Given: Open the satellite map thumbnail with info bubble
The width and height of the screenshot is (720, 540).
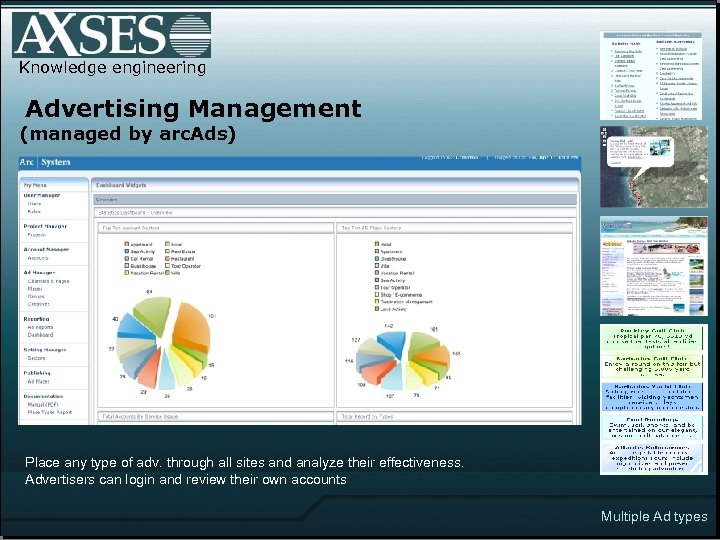Looking at the screenshot, I should tap(654, 167).
